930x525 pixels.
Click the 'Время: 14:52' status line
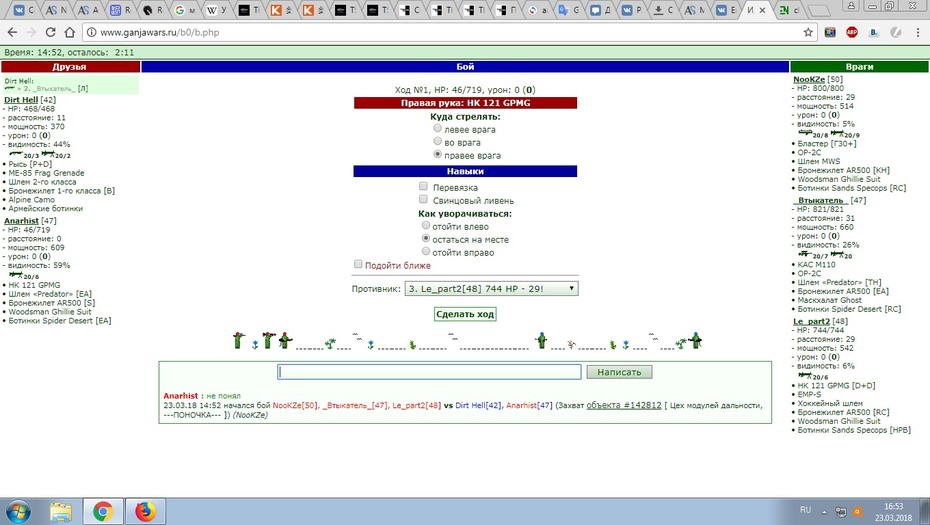pyautogui.click(x=69, y=52)
